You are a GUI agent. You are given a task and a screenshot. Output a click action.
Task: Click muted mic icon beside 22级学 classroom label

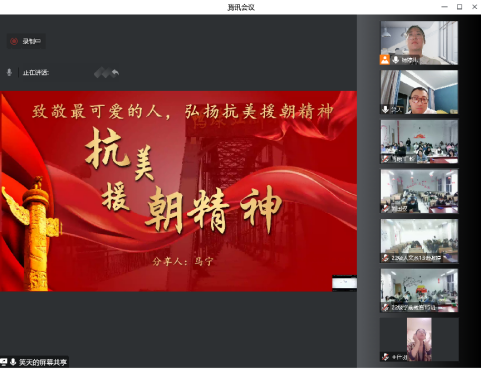(x=385, y=307)
